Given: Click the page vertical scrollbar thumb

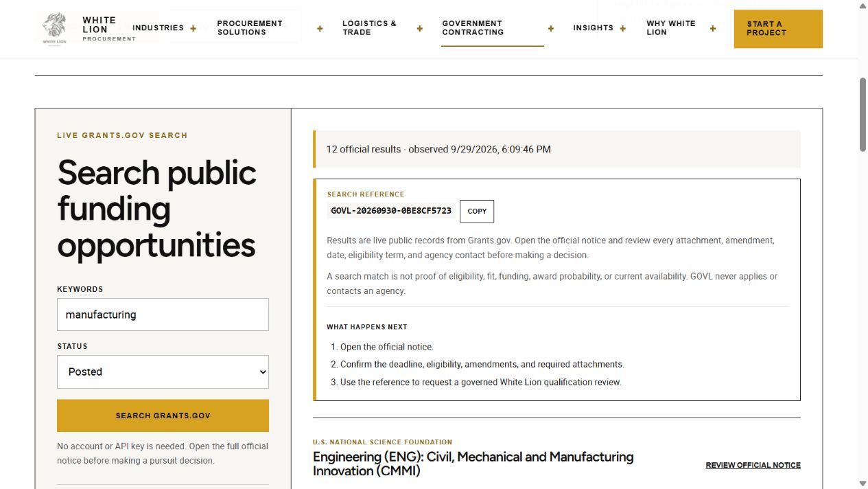Looking at the screenshot, I should (x=863, y=114).
